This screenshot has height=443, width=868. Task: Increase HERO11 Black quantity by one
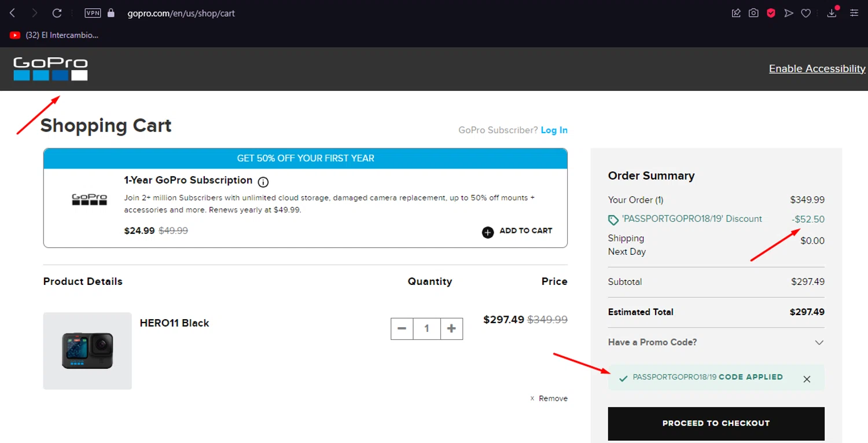(x=451, y=329)
